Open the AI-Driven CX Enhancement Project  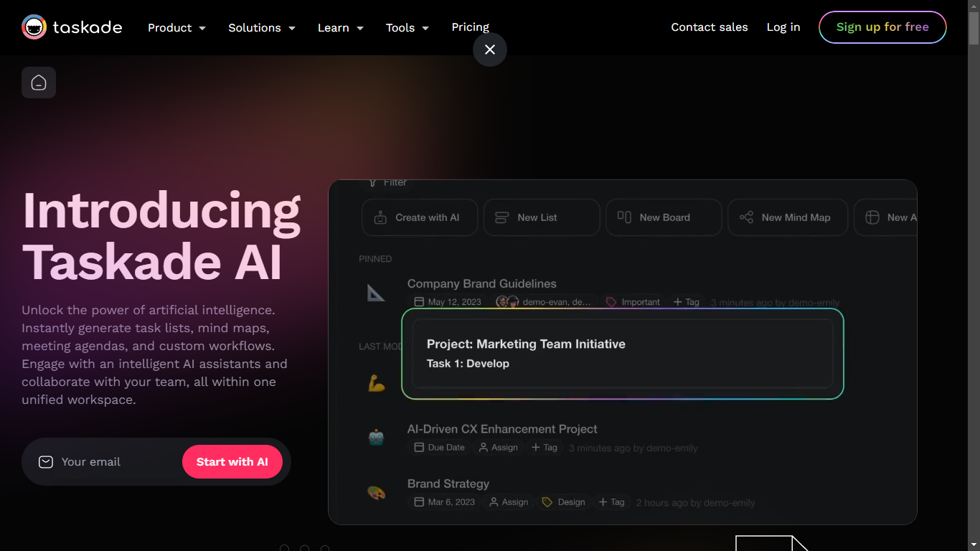click(x=502, y=429)
